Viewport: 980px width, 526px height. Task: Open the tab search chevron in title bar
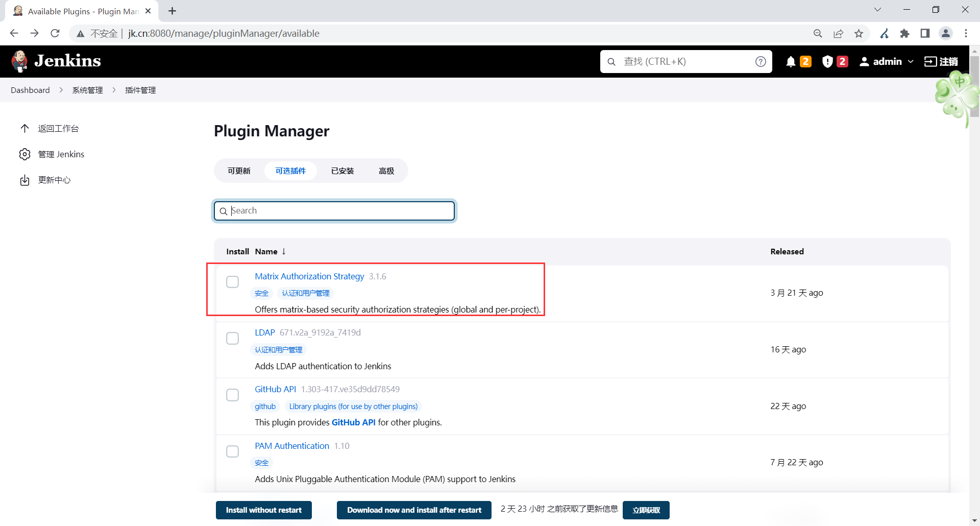pyautogui.click(x=877, y=10)
